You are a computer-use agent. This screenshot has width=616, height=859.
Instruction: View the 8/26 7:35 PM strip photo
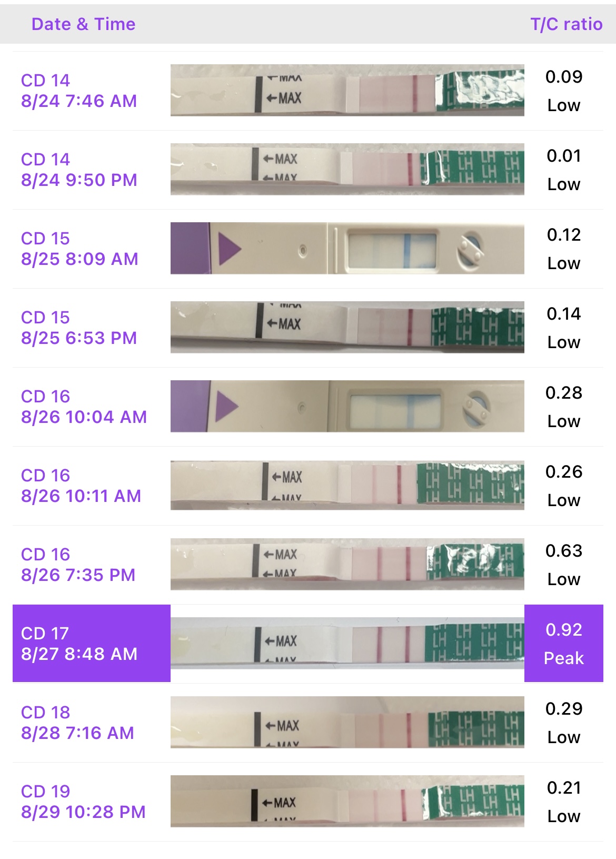(x=347, y=564)
